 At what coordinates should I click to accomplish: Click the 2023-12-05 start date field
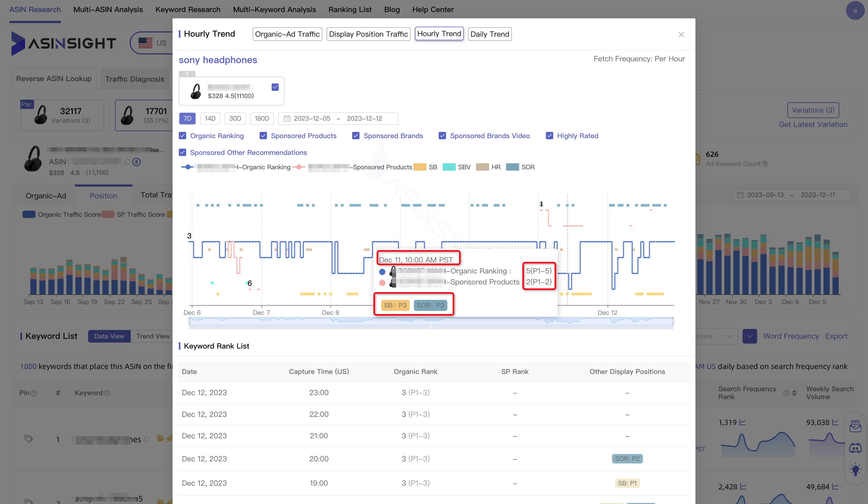point(312,119)
